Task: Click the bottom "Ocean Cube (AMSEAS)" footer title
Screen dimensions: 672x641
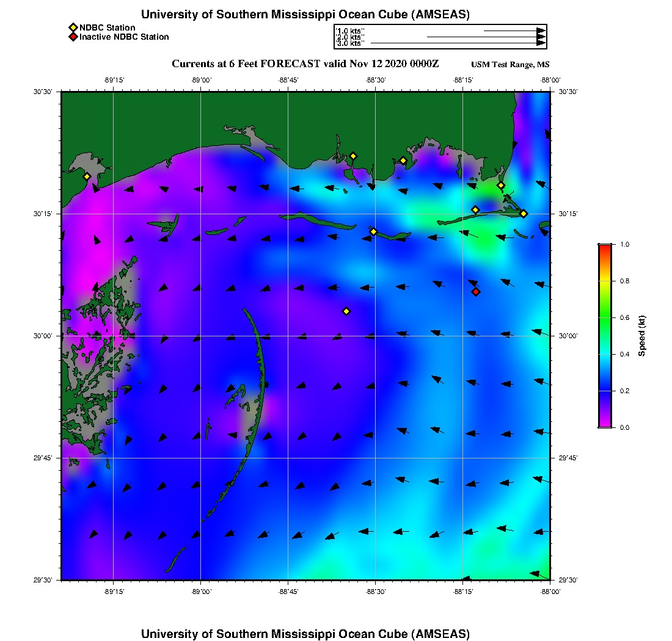Action: 305,634
